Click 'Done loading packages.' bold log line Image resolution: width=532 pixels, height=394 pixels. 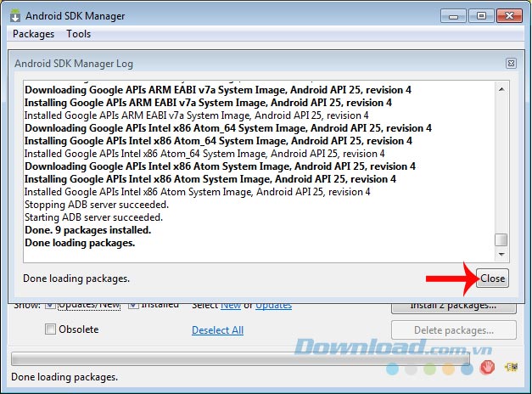[x=80, y=243]
